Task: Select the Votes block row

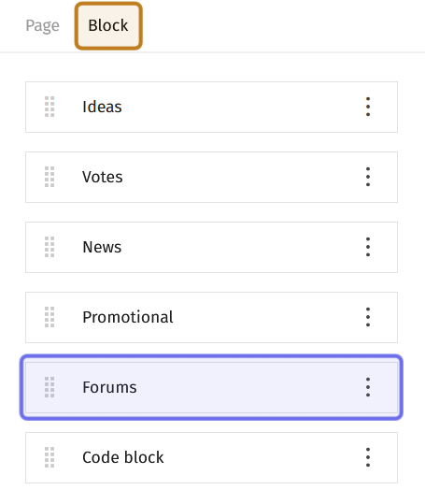Action: [211, 177]
